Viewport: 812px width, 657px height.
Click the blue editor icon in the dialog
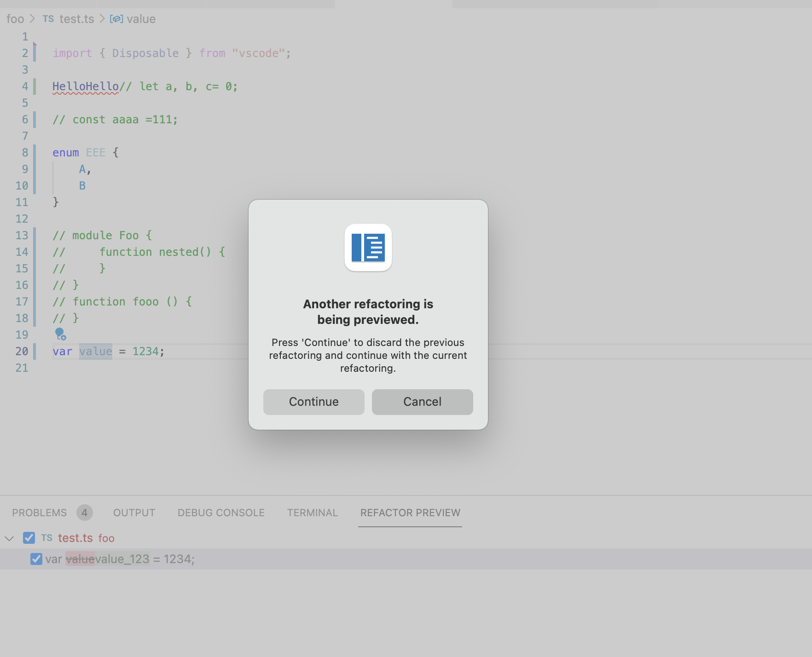(x=368, y=248)
